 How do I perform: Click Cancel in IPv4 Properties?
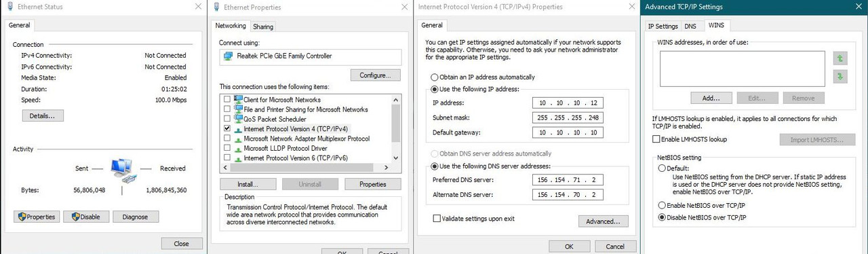point(615,246)
